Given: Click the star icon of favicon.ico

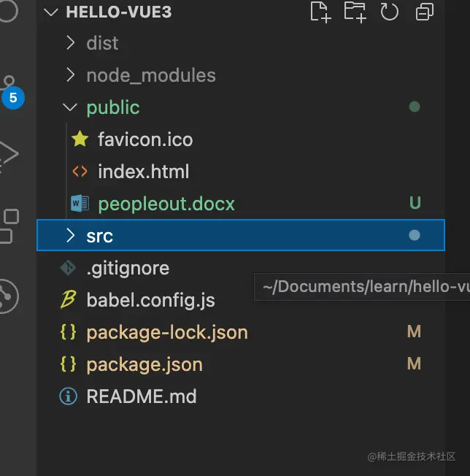Looking at the screenshot, I should point(80,139).
